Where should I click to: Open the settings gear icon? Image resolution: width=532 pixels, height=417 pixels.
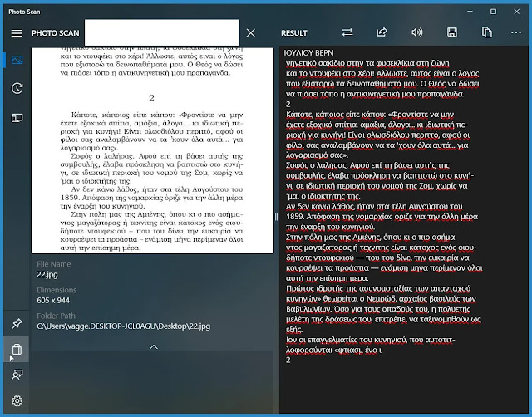tap(17, 401)
